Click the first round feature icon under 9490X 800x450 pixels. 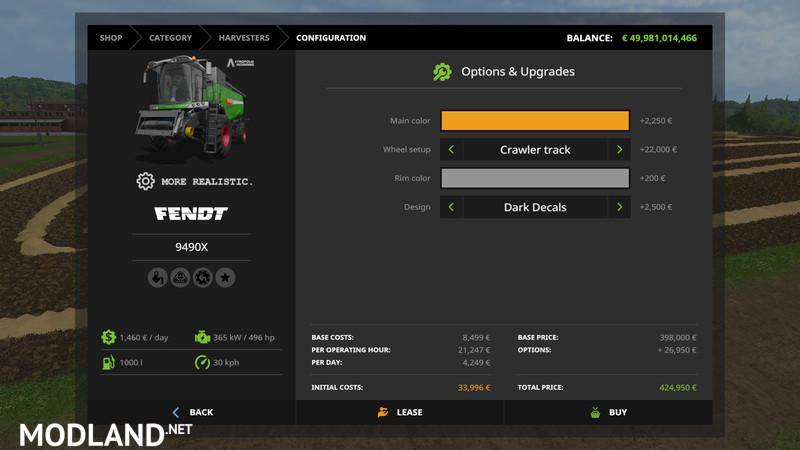click(x=158, y=278)
